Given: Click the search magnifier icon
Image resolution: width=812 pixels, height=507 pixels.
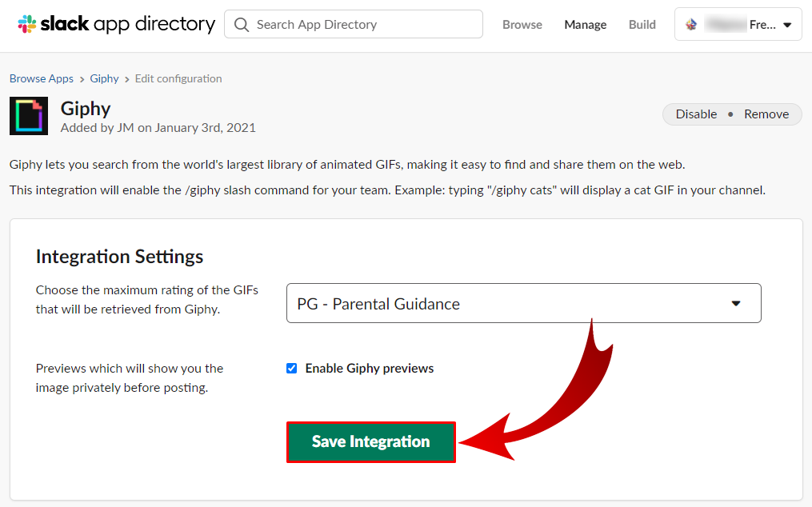Looking at the screenshot, I should [242, 25].
